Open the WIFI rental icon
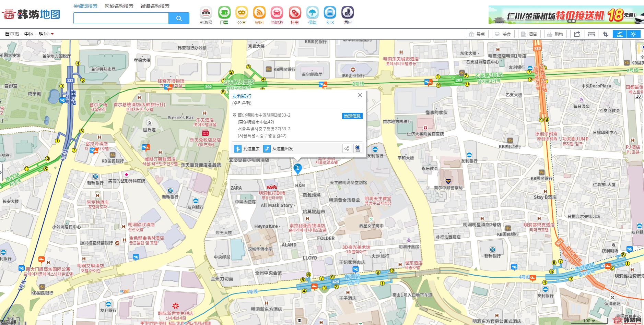 tap(259, 13)
